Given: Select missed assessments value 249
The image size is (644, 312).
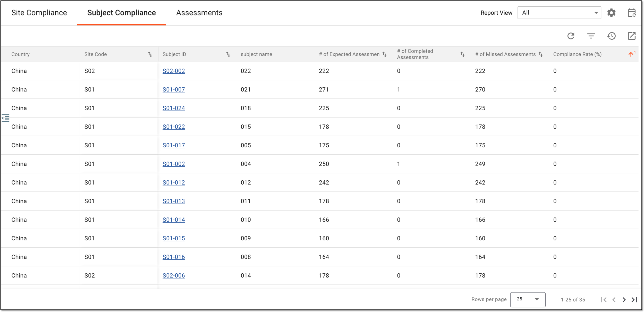Looking at the screenshot, I should tap(480, 164).
